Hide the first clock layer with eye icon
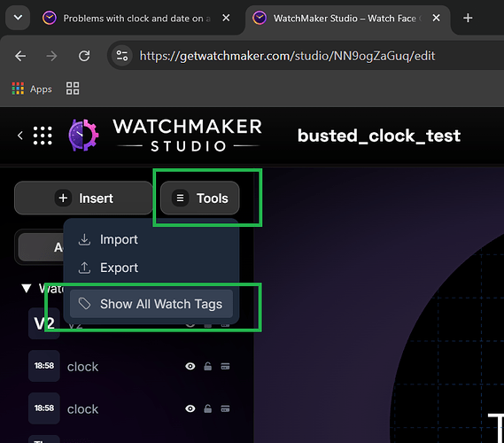The image size is (504, 443). tap(190, 366)
